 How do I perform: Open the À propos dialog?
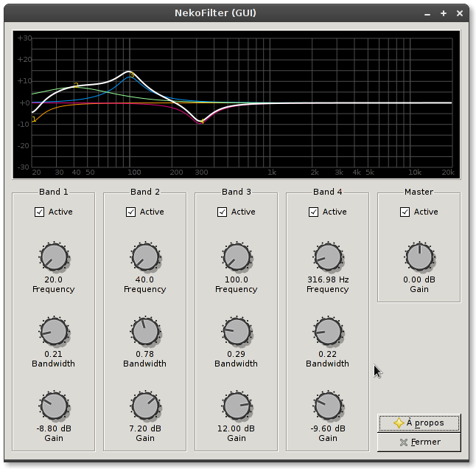coord(419,423)
